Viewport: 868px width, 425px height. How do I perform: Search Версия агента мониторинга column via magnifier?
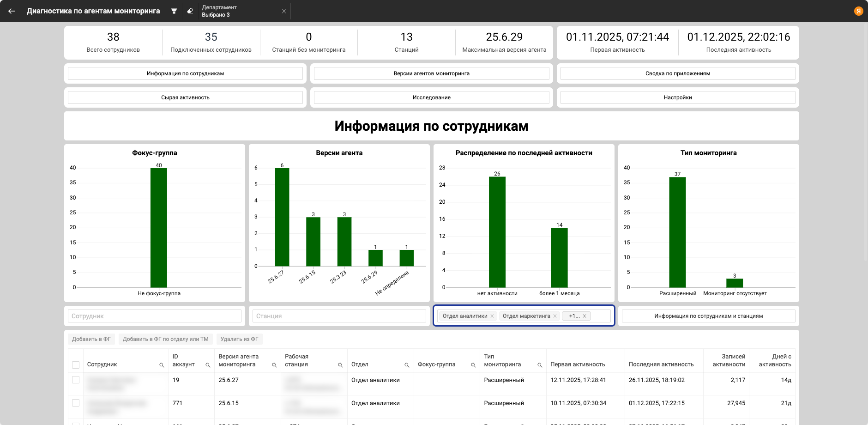pyautogui.click(x=274, y=365)
